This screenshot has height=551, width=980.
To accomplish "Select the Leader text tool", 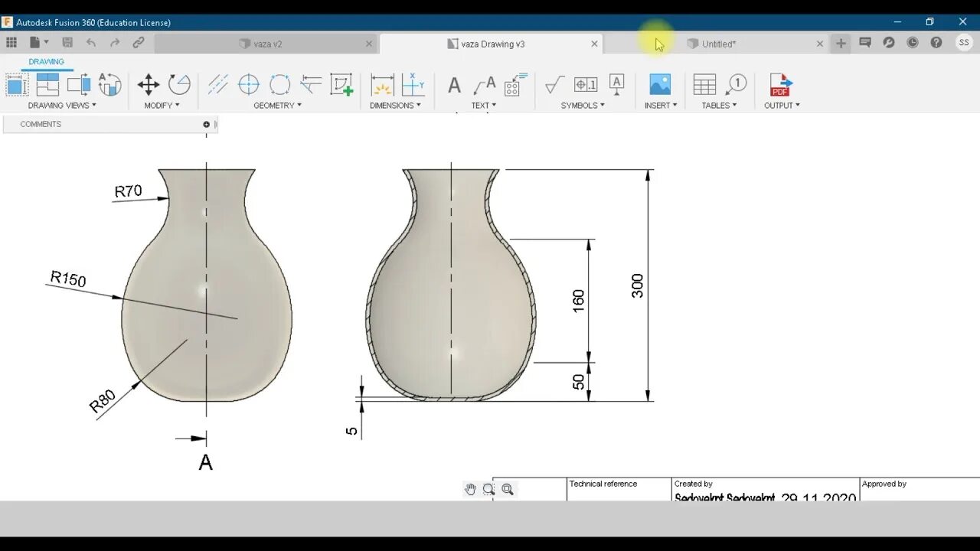I will (x=485, y=84).
